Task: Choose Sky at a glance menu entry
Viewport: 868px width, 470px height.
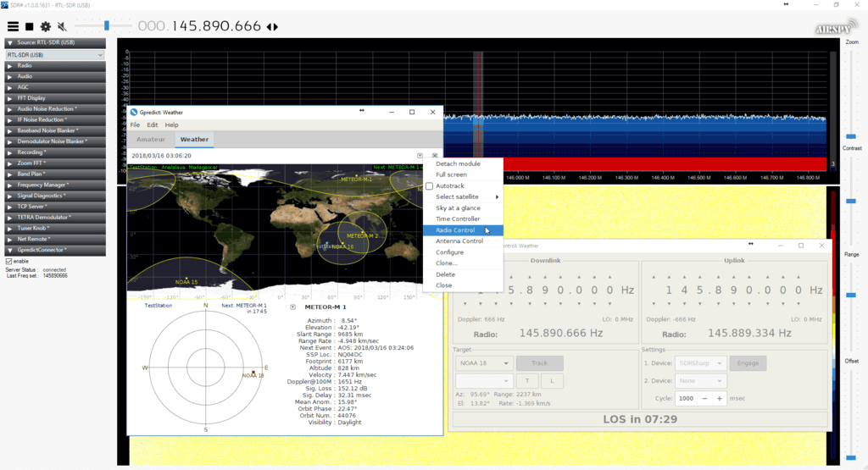Action: 463,208
